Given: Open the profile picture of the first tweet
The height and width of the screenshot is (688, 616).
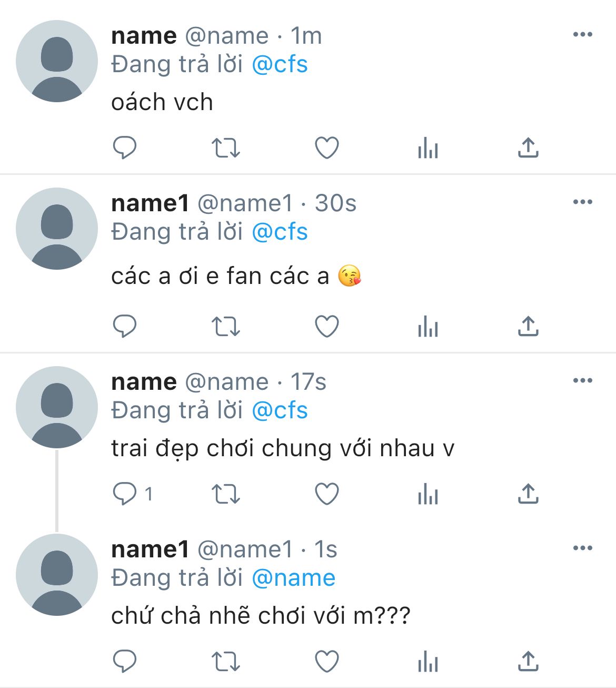Looking at the screenshot, I should (57, 61).
